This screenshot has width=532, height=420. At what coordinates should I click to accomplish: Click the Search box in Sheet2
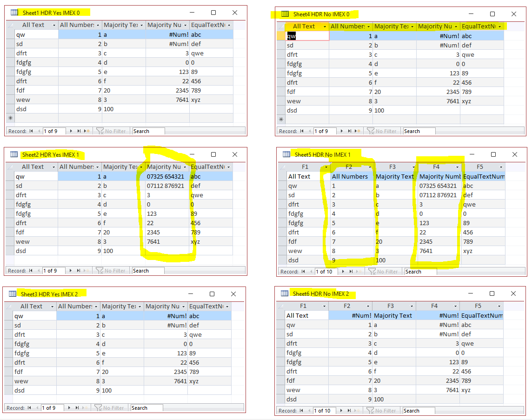tap(148, 271)
